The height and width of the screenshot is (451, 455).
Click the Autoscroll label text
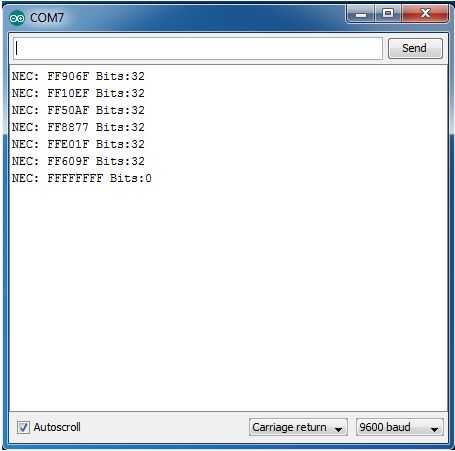pos(57,427)
